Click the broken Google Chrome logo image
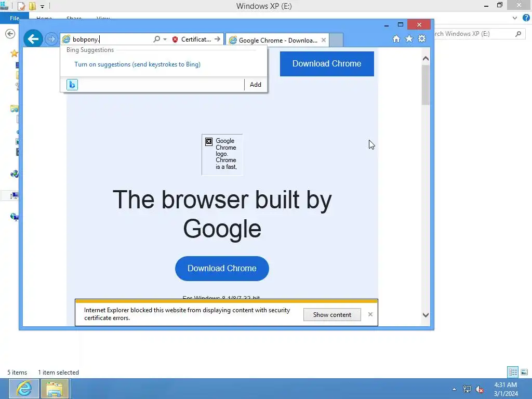This screenshot has width=532, height=399. tap(222, 154)
